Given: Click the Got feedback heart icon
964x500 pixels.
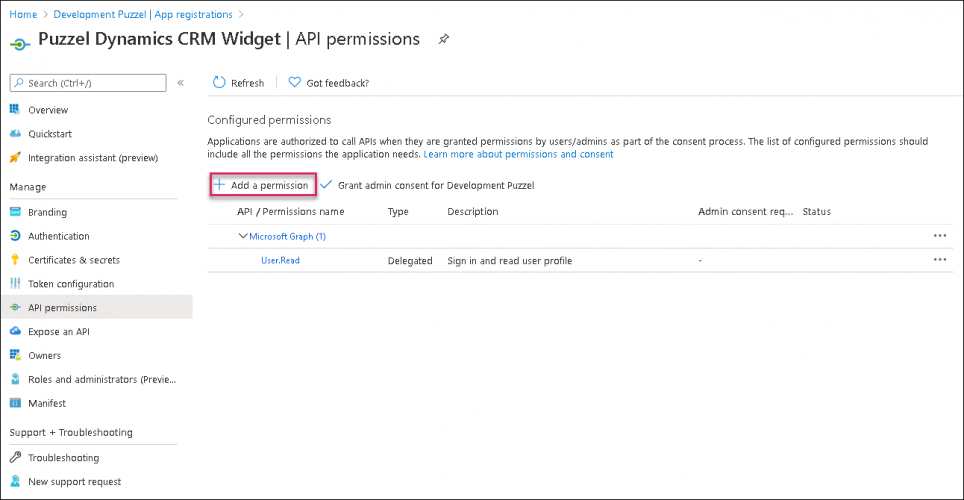Looking at the screenshot, I should (x=295, y=83).
